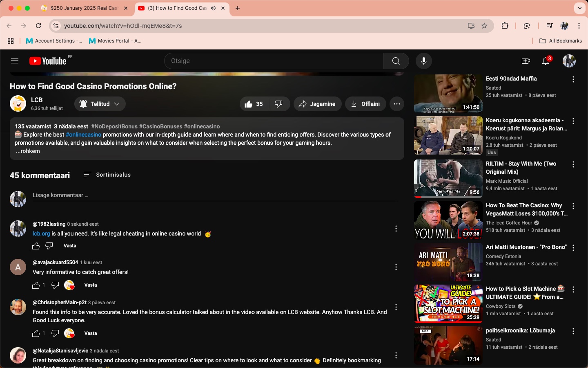This screenshot has height=368, width=588.
Task: Click the Lisage kommentaar comment box
Action: point(215,195)
